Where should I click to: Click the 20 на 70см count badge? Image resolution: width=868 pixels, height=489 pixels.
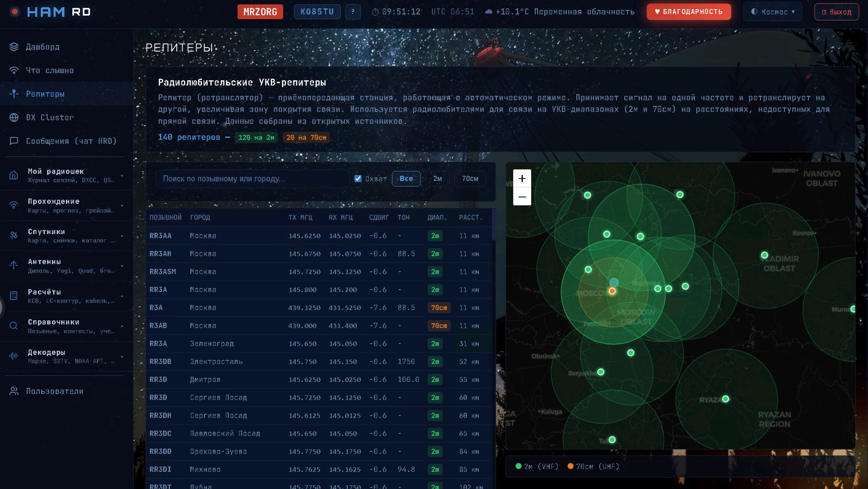pos(306,137)
